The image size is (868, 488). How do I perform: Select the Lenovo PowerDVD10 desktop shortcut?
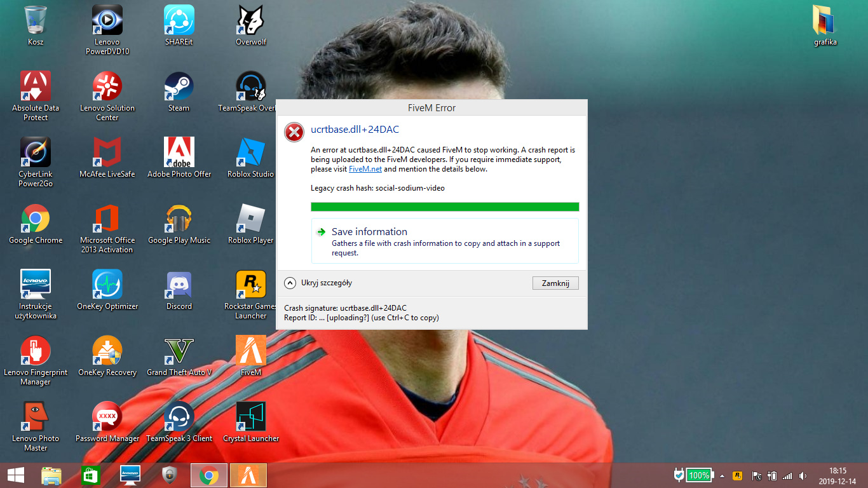pyautogui.click(x=107, y=30)
